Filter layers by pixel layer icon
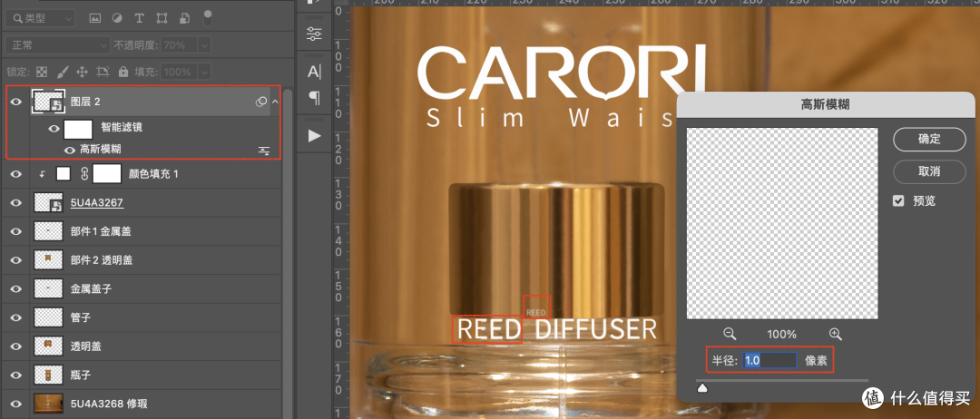This screenshot has width=980, height=419. click(95, 18)
